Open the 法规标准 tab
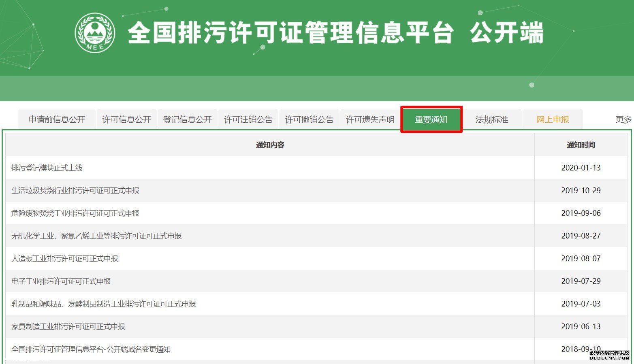Image resolution: width=634 pixels, height=364 pixels. (492, 119)
